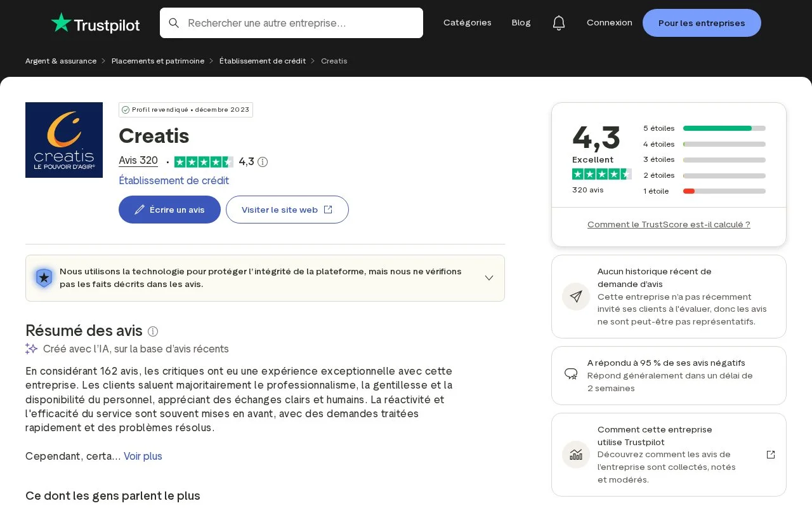The width and height of the screenshot is (812, 508).
Task: Click Écrire un avis button
Action: click(x=169, y=210)
